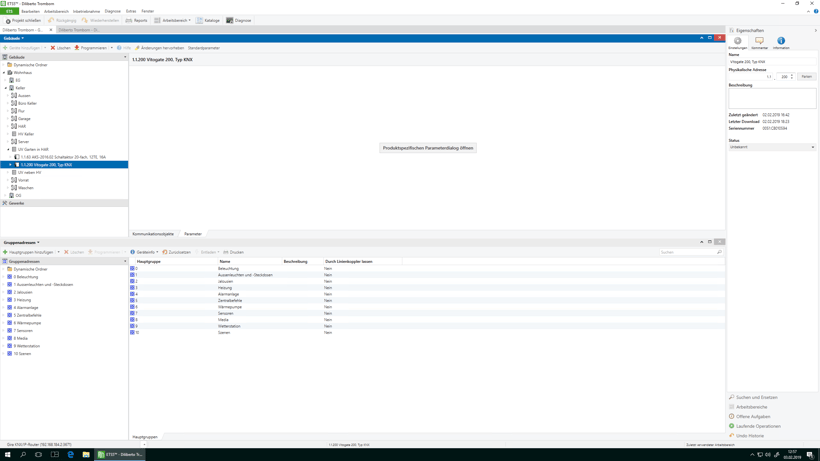Switch to the Parameter tab
This screenshot has height=461, width=820.
pos(192,234)
